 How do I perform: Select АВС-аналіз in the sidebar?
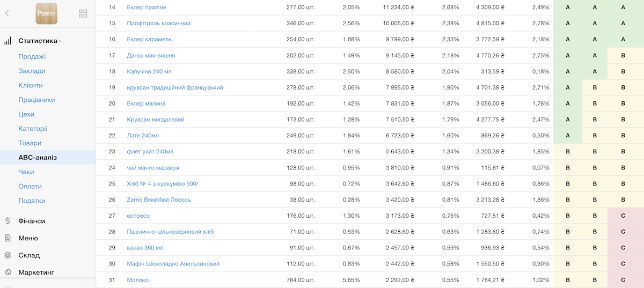[x=38, y=158]
